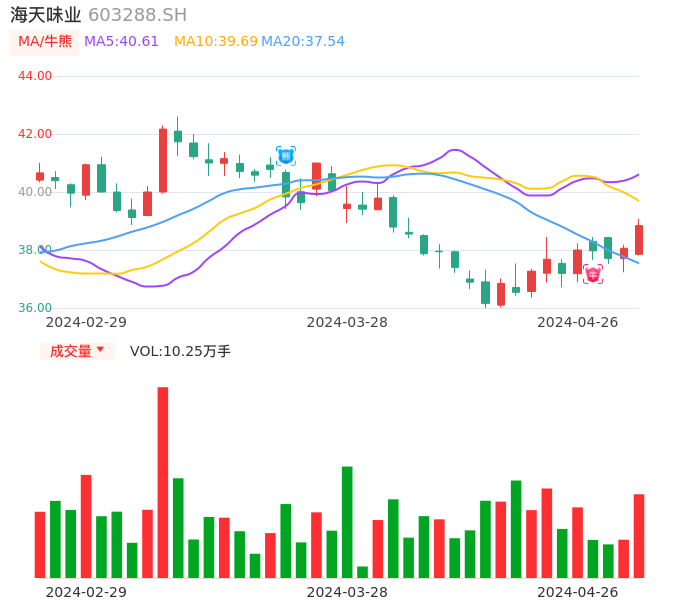Click the 海天味业 stock name

coord(46,15)
